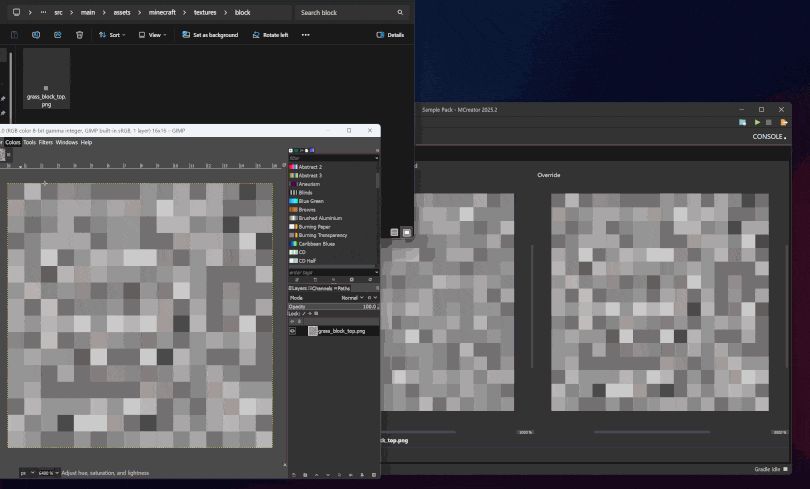
Task: Select the CD Half gradient
Action: tap(332, 261)
